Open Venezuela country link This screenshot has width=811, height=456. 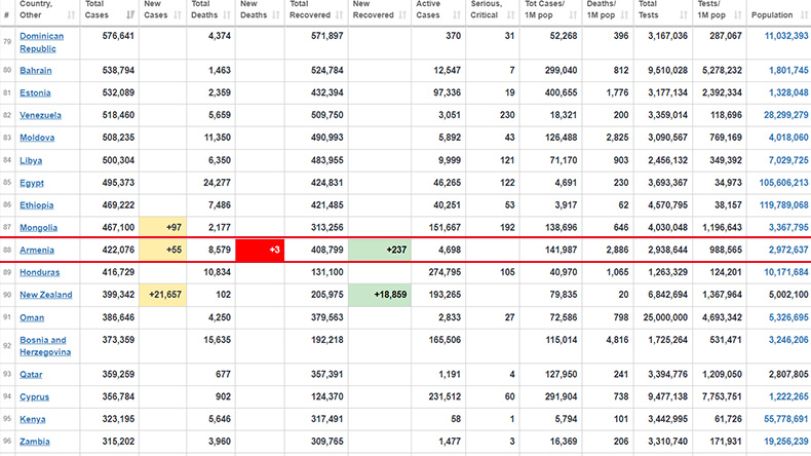point(40,115)
